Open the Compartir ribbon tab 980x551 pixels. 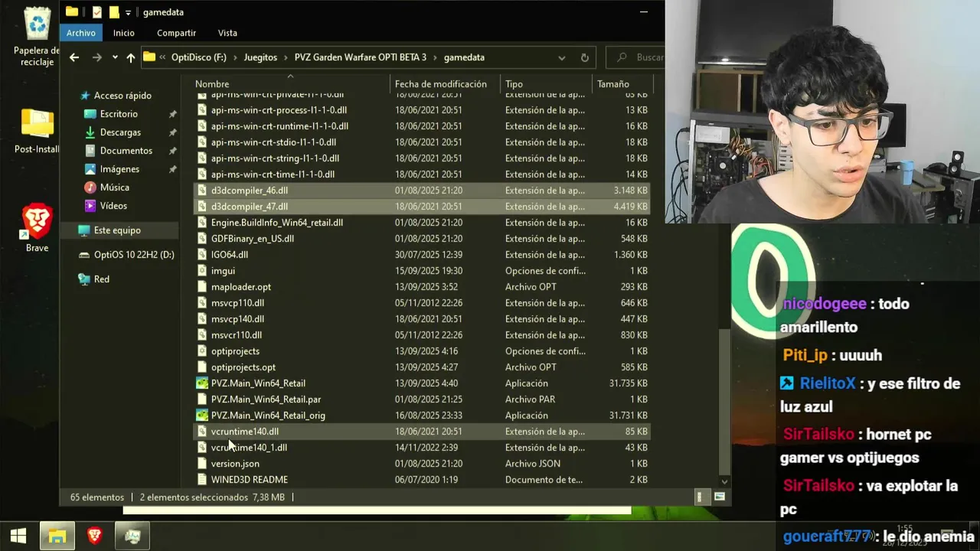coord(176,33)
